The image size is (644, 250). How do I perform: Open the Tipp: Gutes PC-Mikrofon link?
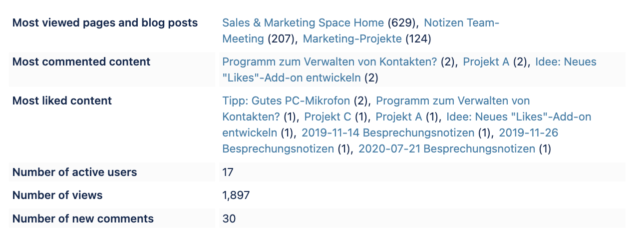click(x=286, y=101)
